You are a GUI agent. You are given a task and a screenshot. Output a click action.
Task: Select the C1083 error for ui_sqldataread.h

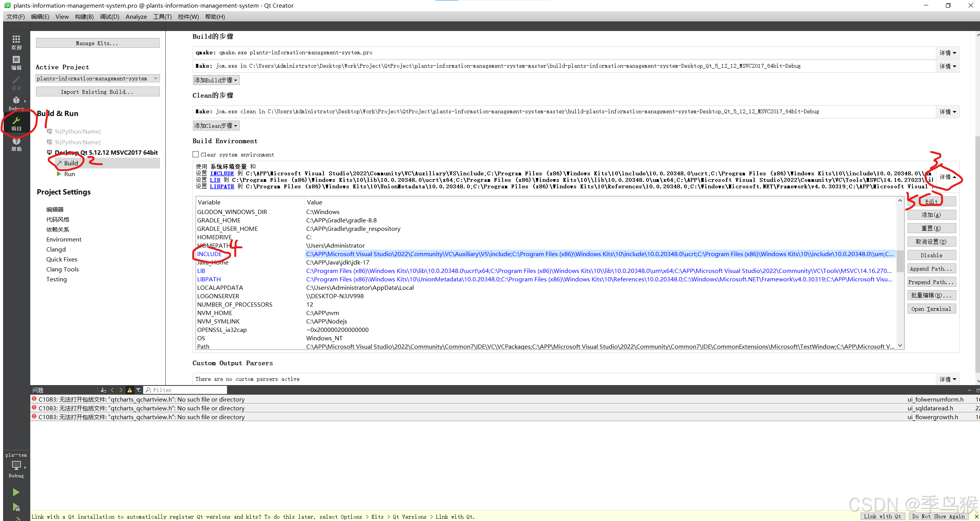point(505,408)
